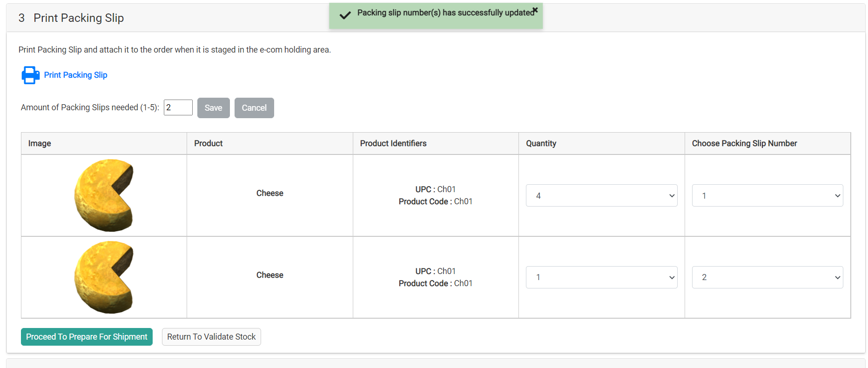
Task: Close the success notification banner
Action: [x=535, y=10]
